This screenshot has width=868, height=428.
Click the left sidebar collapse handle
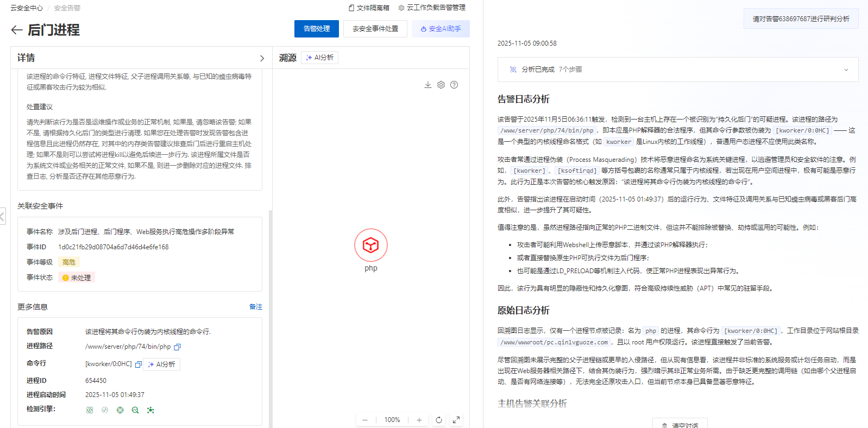tap(3, 216)
